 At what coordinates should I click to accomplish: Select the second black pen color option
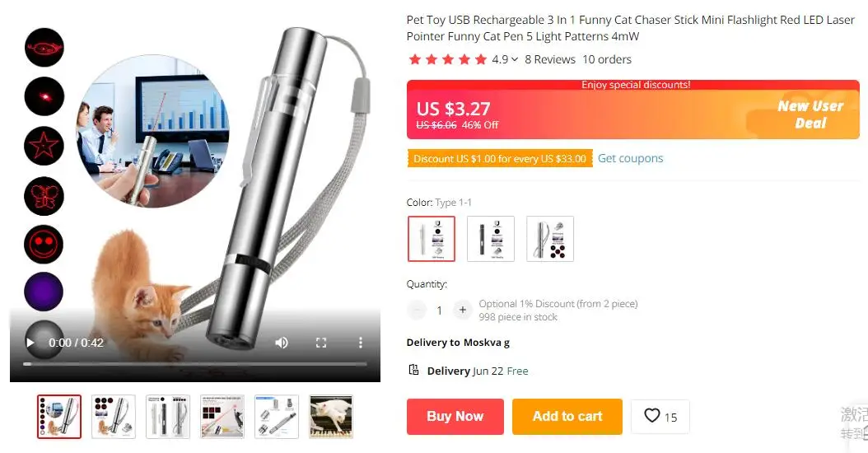pos(491,239)
